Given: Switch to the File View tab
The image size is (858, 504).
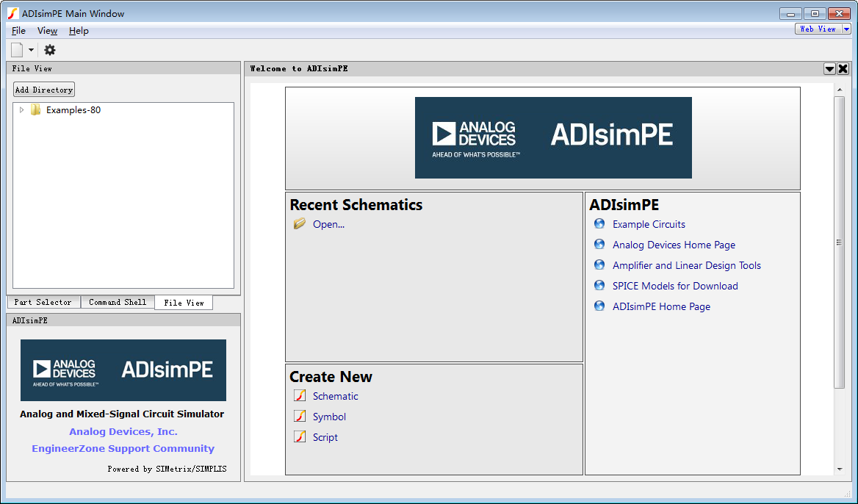Looking at the screenshot, I should [184, 303].
